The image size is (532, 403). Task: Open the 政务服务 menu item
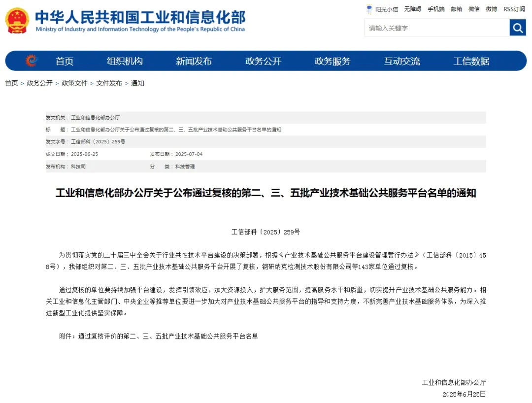pyautogui.click(x=332, y=61)
